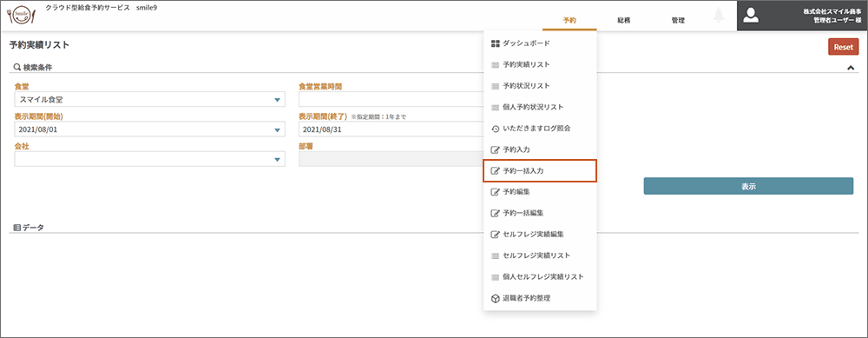Open the 表示期間(開始) date dropdown
The width and height of the screenshot is (868, 338).
278,129
